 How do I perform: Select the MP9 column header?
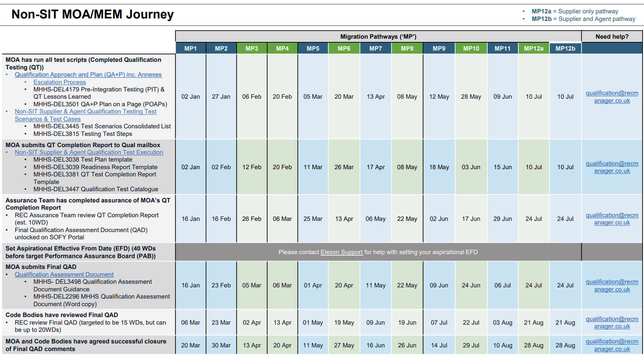(439, 48)
